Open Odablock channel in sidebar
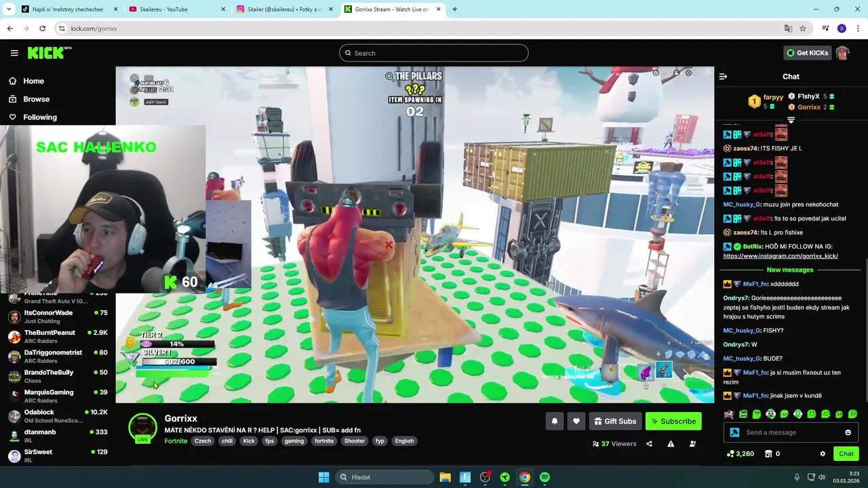 pos(58,415)
